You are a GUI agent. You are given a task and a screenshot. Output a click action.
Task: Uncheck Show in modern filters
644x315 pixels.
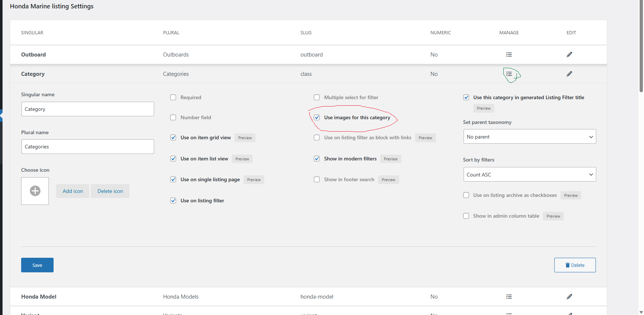point(317,159)
